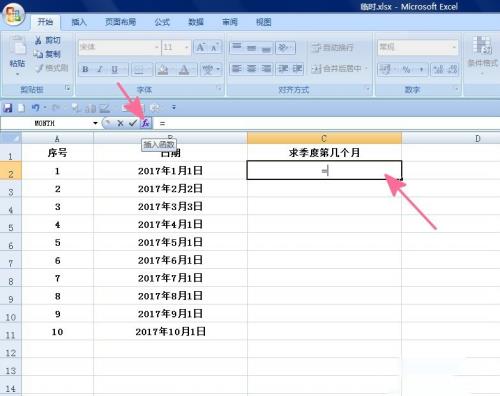Align cell text to the left
500x396 pixels.
click(x=237, y=69)
